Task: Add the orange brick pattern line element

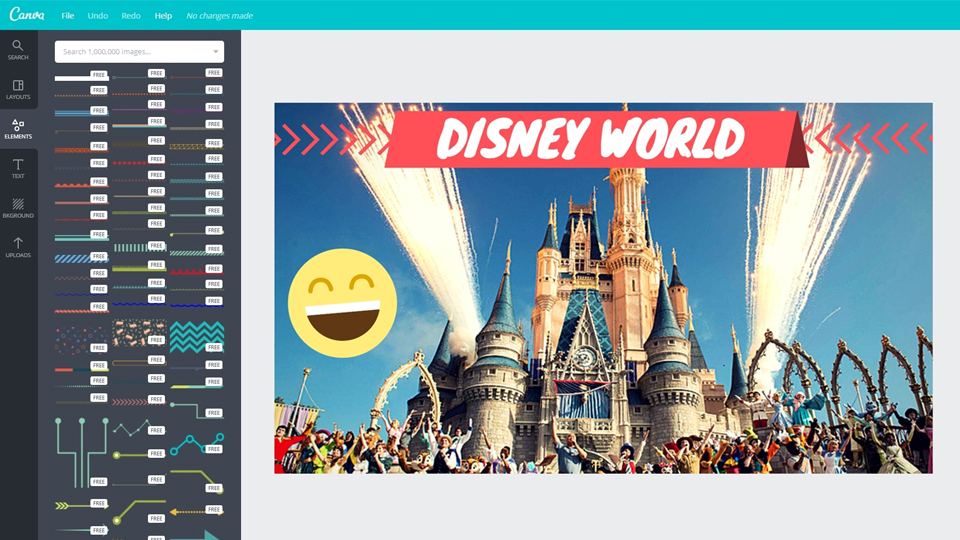Action: pos(81,149)
